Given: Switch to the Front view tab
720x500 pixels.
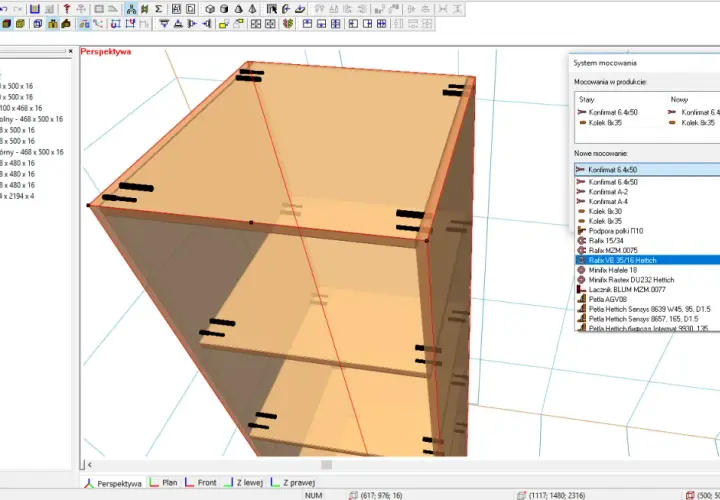Looking at the screenshot, I should [201, 483].
